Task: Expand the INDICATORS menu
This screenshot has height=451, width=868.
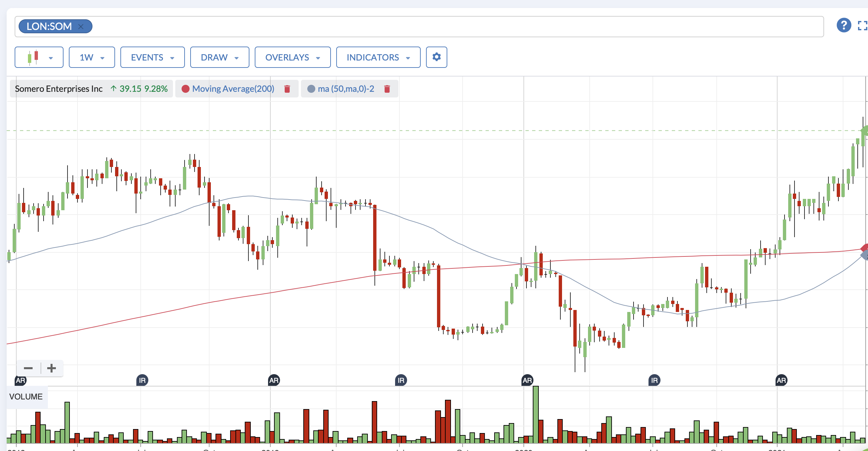Action: coord(378,57)
